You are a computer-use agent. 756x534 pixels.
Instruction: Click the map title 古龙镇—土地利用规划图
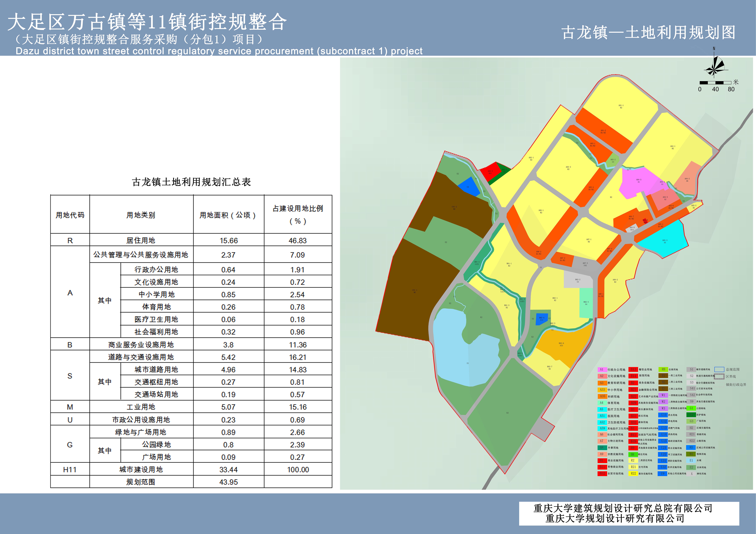pyautogui.click(x=648, y=33)
